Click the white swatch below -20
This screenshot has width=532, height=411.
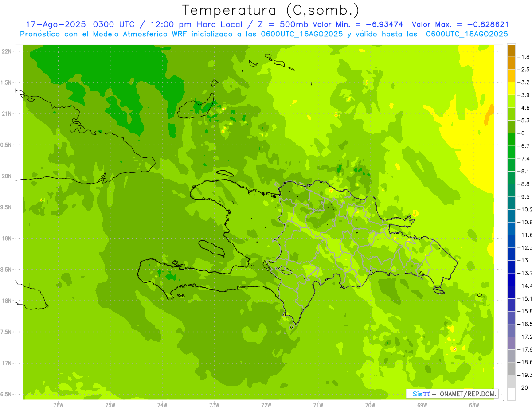[x=512, y=394]
